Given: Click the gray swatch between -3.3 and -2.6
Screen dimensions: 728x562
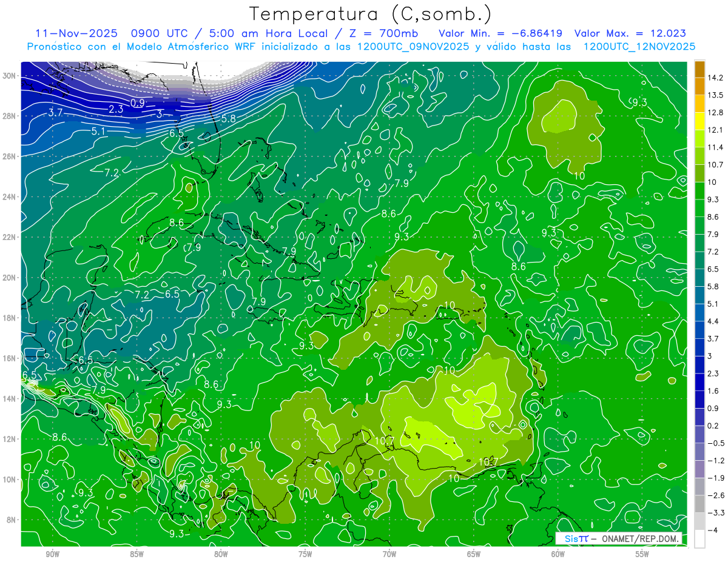Looking at the screenshot, I should coord(699,504).
